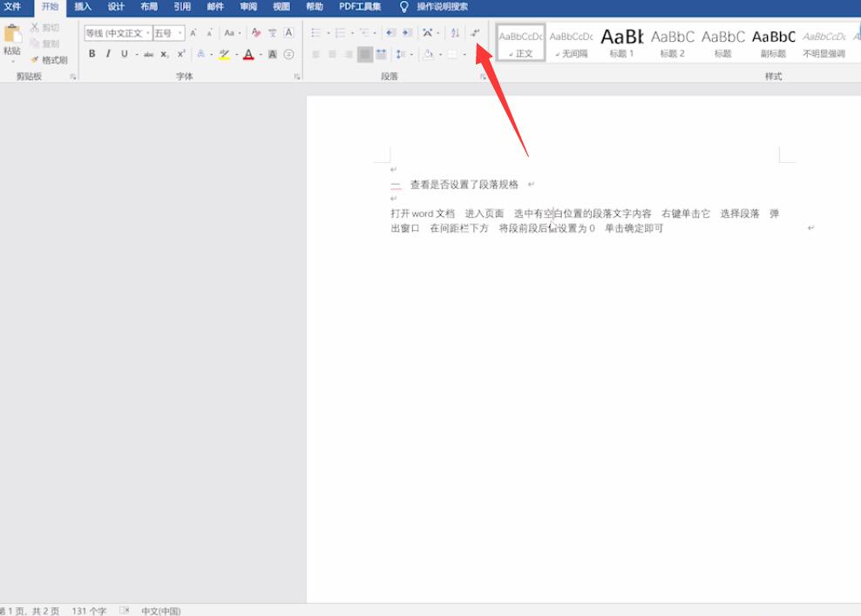
Task: Select justify alignment
Action: (x=364, y=54)
